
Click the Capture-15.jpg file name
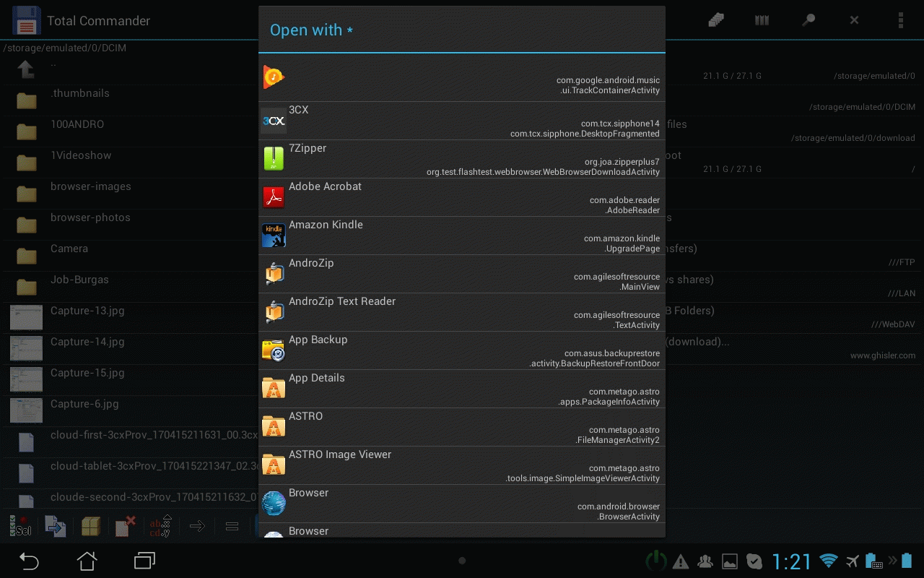pyautogui.click(x=87, y=373)
